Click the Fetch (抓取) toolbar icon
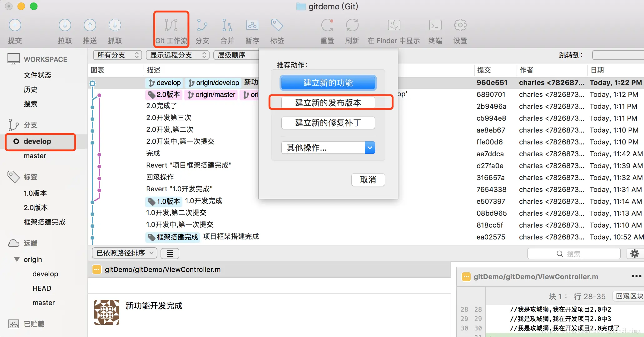The image size is (644, 337). (115, 25)
